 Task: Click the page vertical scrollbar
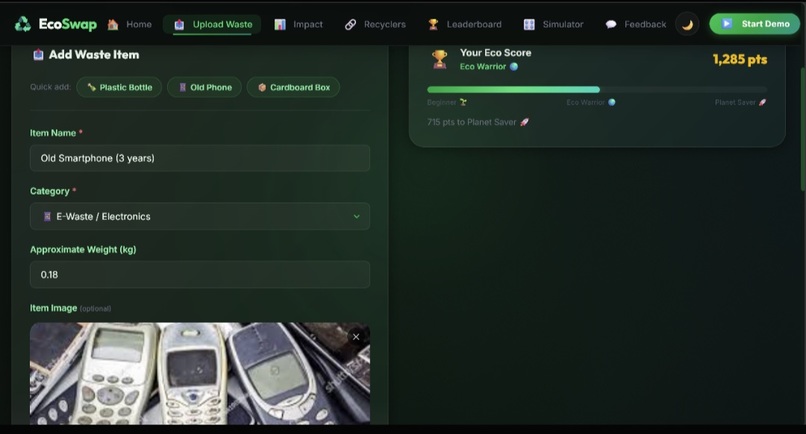coord(803,129)
